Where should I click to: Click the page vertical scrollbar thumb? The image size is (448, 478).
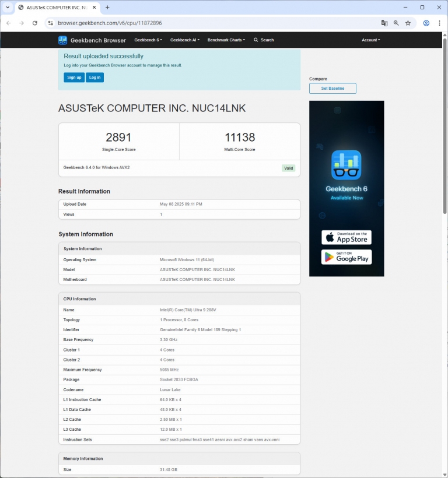tap(445, 126)
